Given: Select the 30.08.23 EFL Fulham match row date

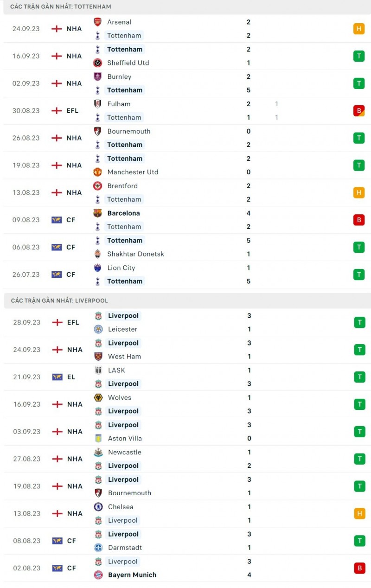Looking at the screenshot, I should 26,111.
